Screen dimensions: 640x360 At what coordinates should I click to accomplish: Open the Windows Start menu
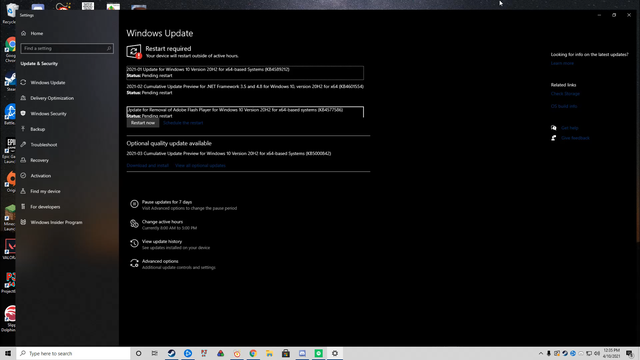8,353
